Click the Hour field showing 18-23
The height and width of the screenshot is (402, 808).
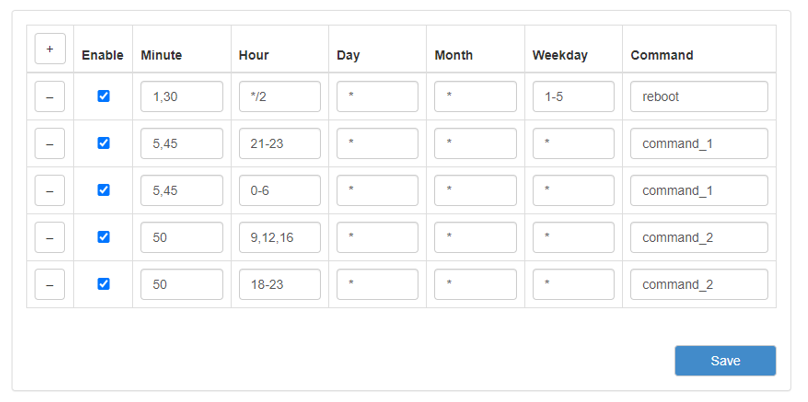[x=279, y=285]
